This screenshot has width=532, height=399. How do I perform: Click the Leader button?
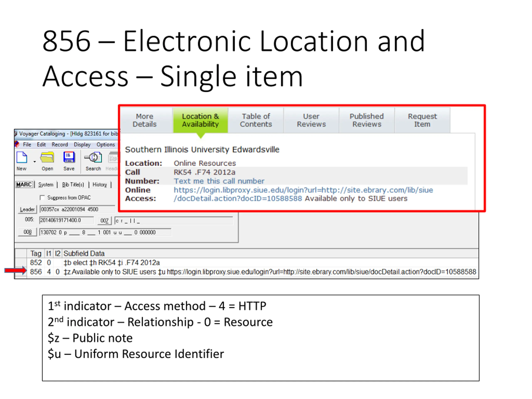[x=27, y=209]
